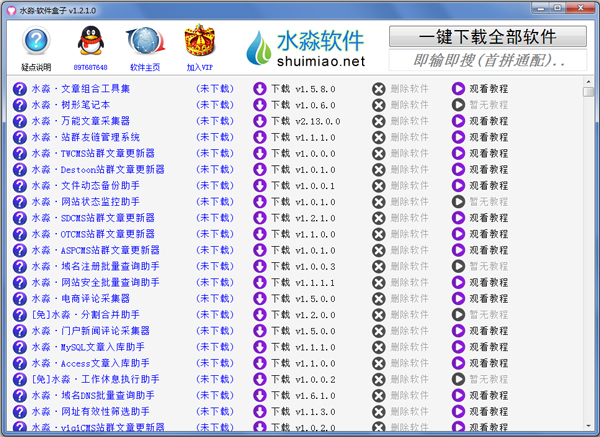Click the 即输即搜 search input field

tap(487, 61)
